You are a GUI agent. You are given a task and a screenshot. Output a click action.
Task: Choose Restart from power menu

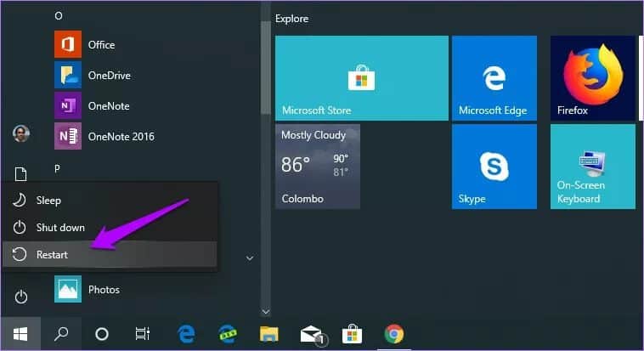110,254
